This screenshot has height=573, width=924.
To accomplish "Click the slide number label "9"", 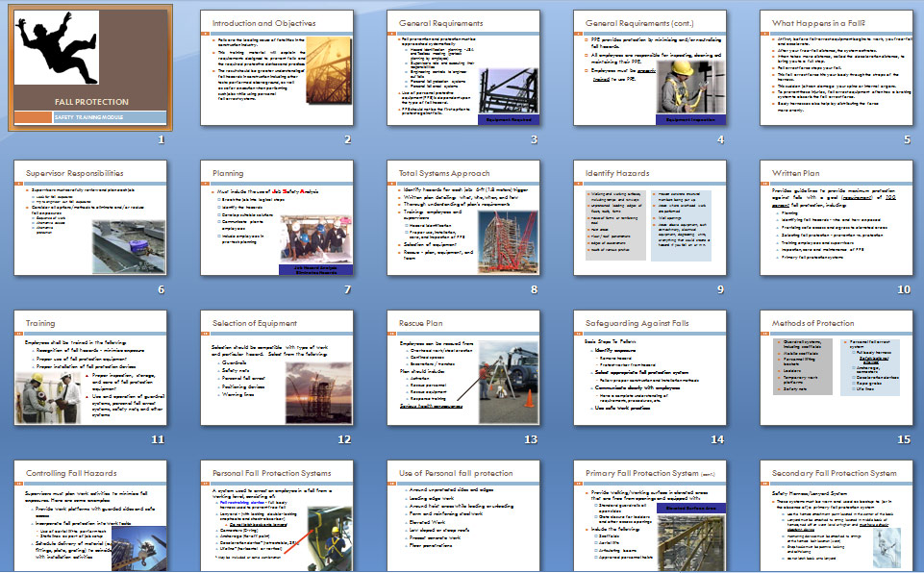I will [721, 289].
